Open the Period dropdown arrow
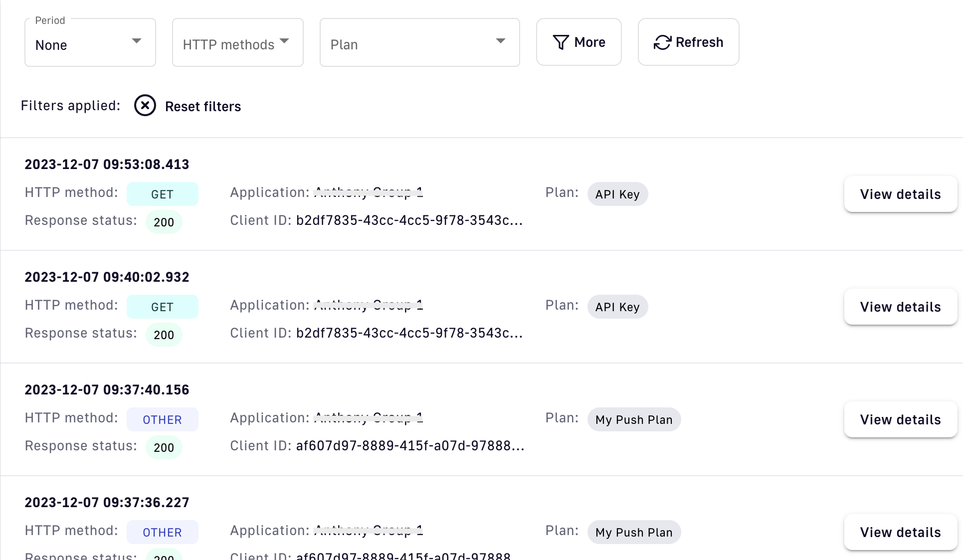Viewport: 963px width, 560px height. click(136, 41)
